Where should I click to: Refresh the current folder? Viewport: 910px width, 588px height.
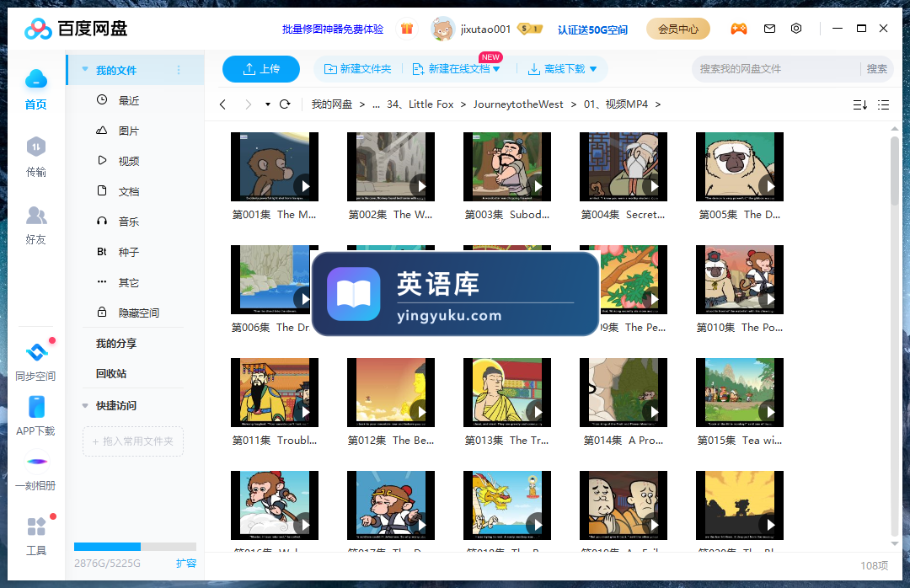[285, 104]
